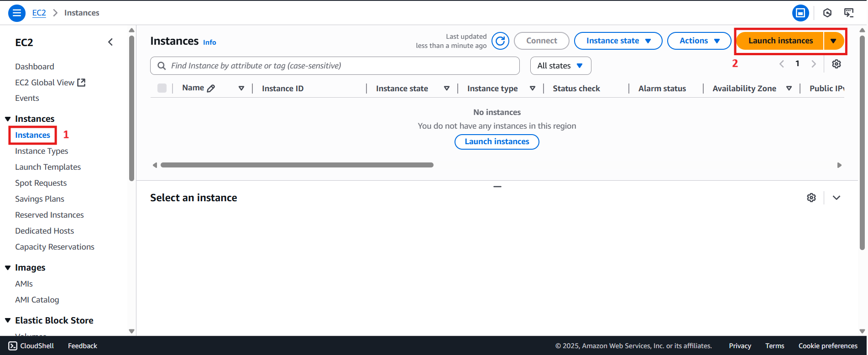Refresh the instances list

500,41
